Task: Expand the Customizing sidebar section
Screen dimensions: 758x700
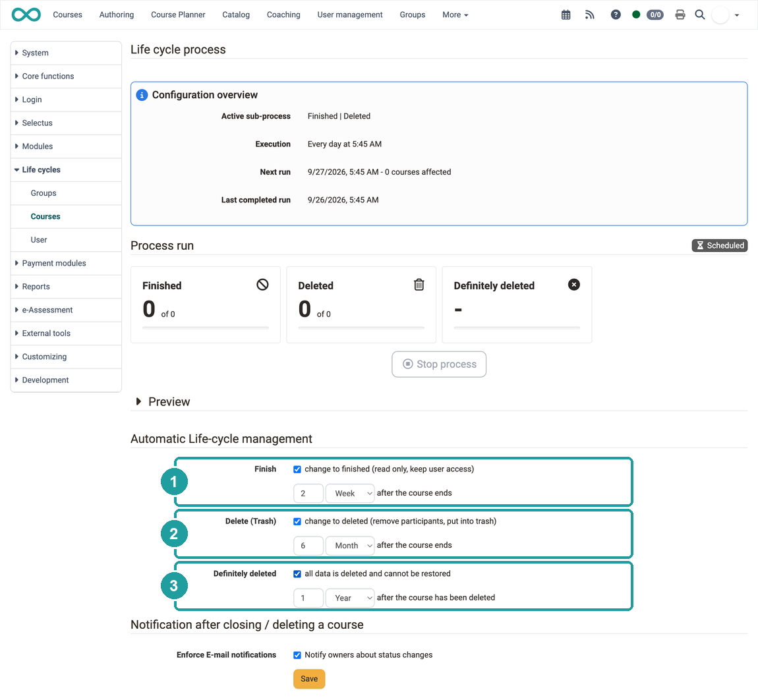Action: coord(66,357)
